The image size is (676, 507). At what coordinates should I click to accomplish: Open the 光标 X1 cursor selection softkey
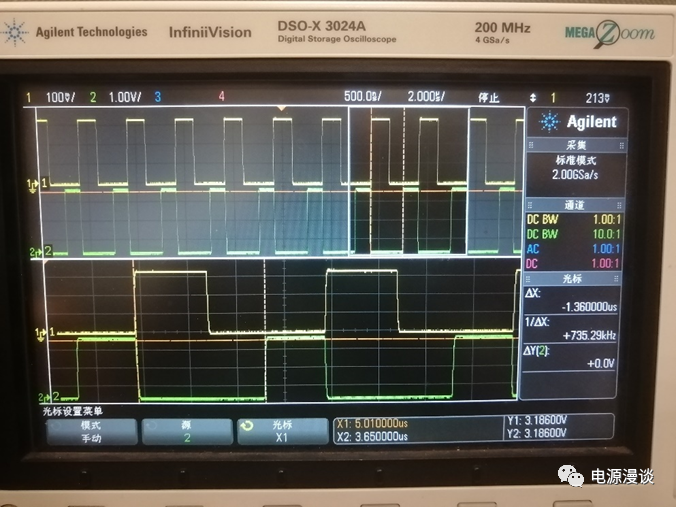point(280,430)
